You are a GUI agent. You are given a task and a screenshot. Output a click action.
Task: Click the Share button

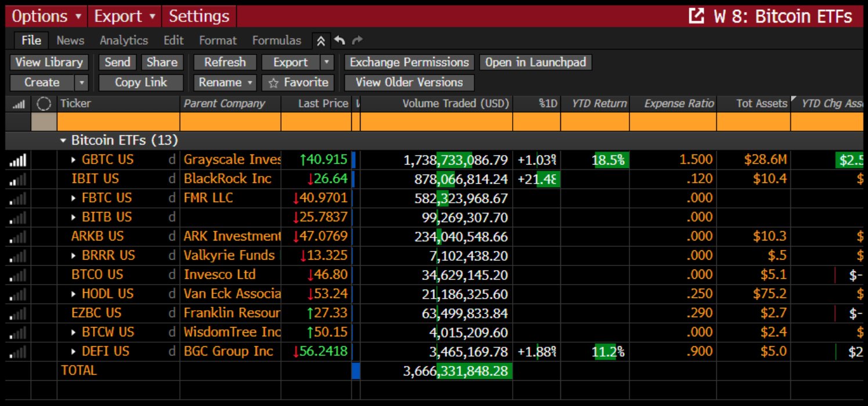162,62
